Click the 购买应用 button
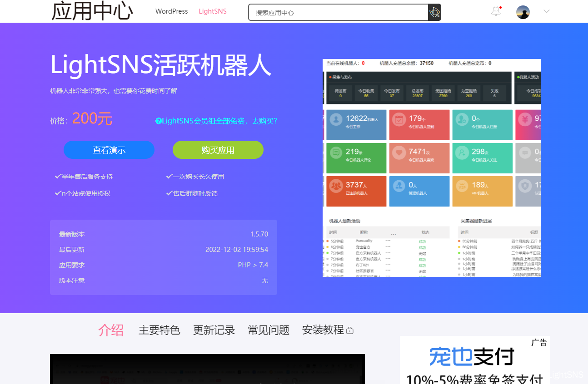Image resolution: width=588 pixels, height=384 pixels. [x=218, y=150]
